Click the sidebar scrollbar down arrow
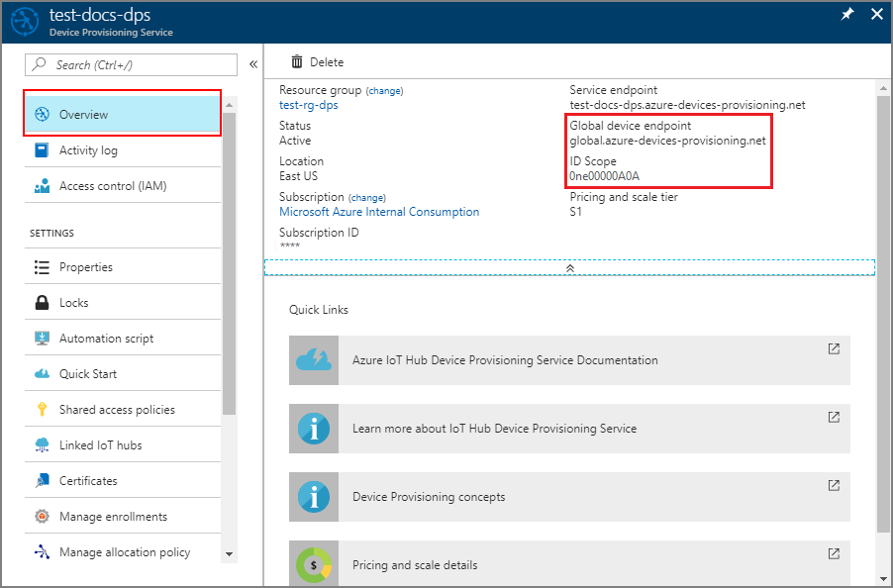893x588 pixels. pos(230,554)
